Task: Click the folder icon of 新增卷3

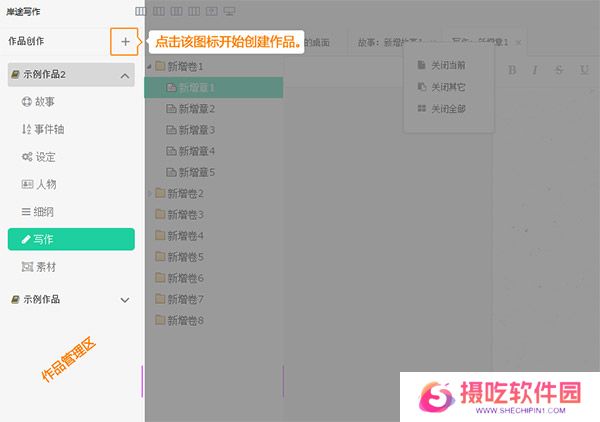Action: [160, 214]
